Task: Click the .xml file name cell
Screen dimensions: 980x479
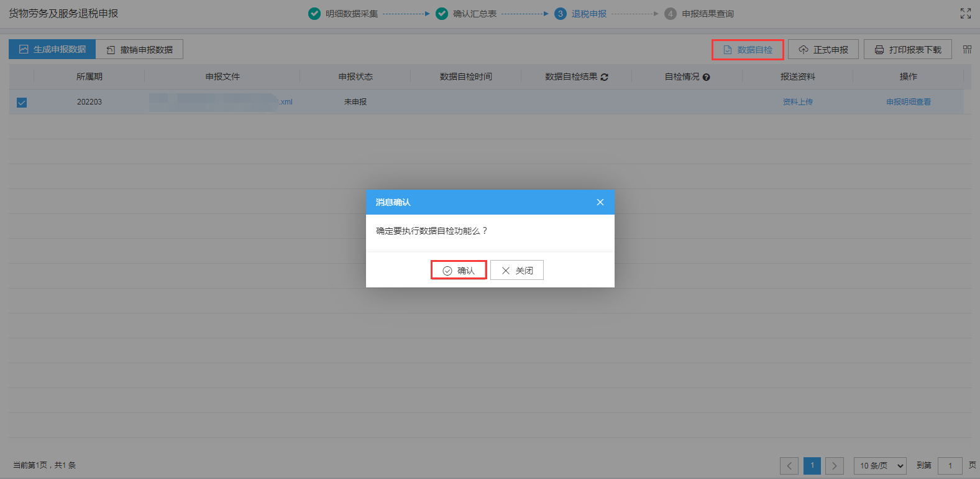Action: (x=221, y=102)
